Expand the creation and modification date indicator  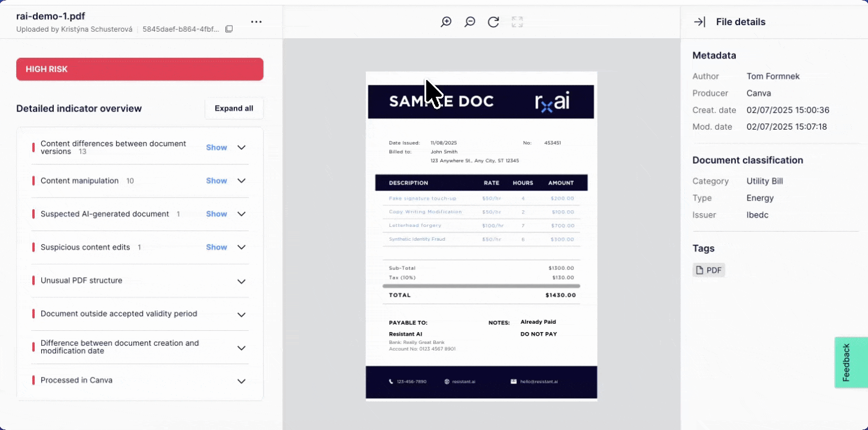click(x=242, y=348)
